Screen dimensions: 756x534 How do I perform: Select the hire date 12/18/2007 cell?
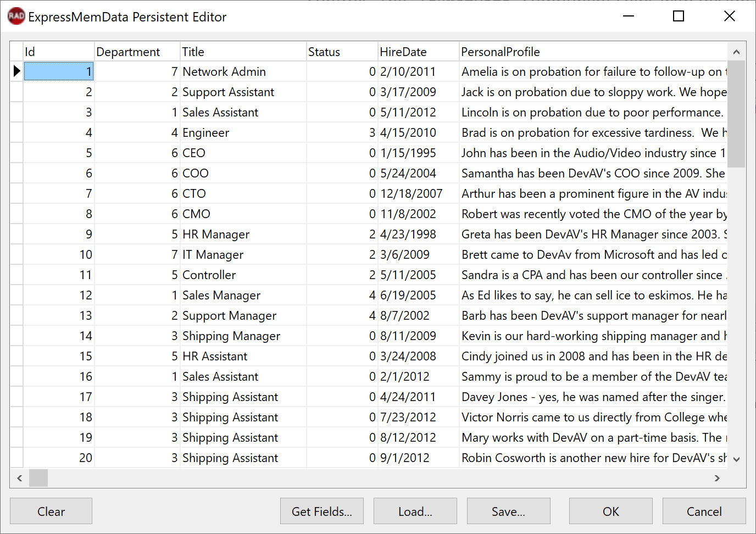(418, 194)
